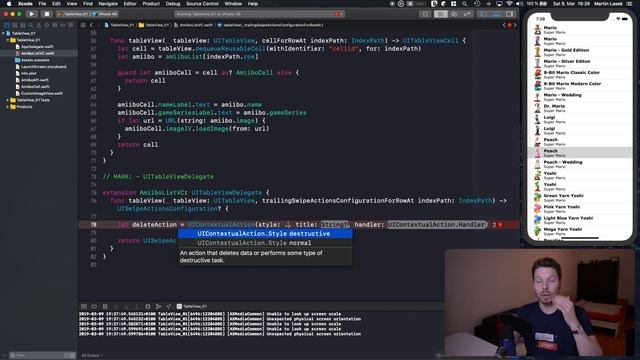Image resolution: width=640 pixels, height=360 pixels.
Task: Toggle the debug area hide button in debug bar
Action: (x=84, y=307)
